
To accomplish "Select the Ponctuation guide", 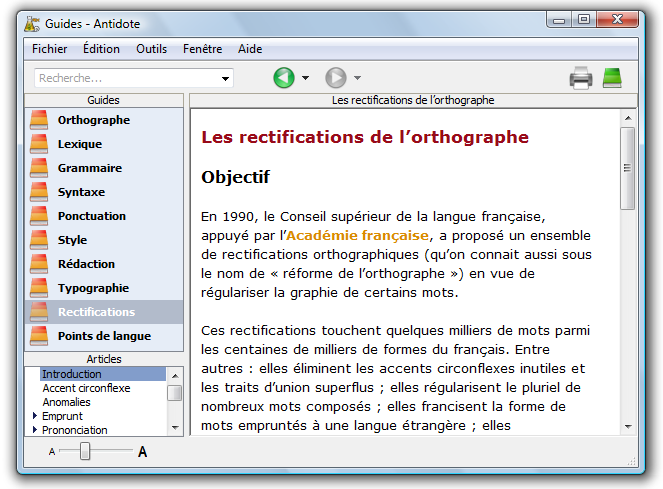I will (104, 216).
